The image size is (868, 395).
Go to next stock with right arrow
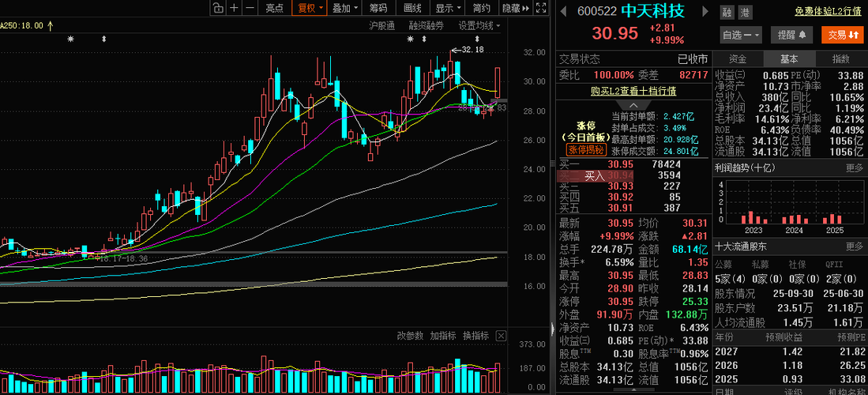point(705,11)
